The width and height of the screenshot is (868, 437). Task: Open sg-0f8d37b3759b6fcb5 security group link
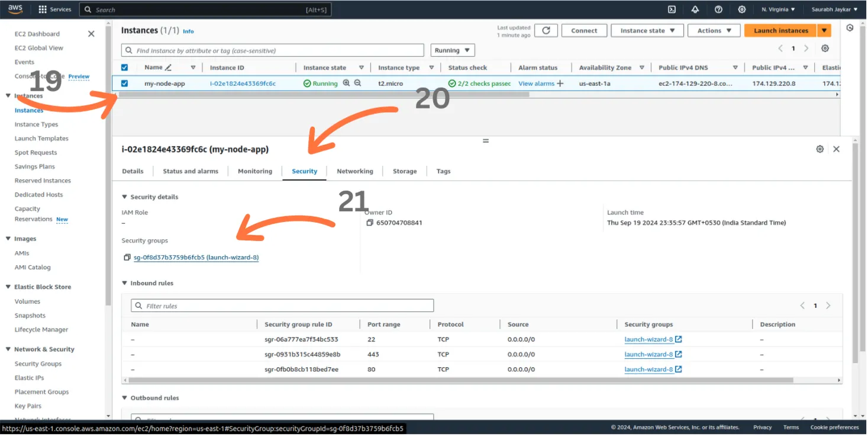(x=196, y=258)
